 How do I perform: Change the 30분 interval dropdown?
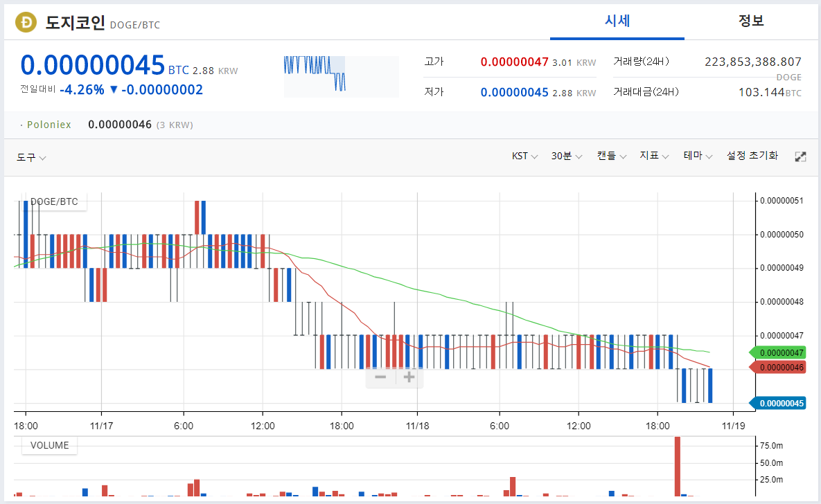click(567, 156)
